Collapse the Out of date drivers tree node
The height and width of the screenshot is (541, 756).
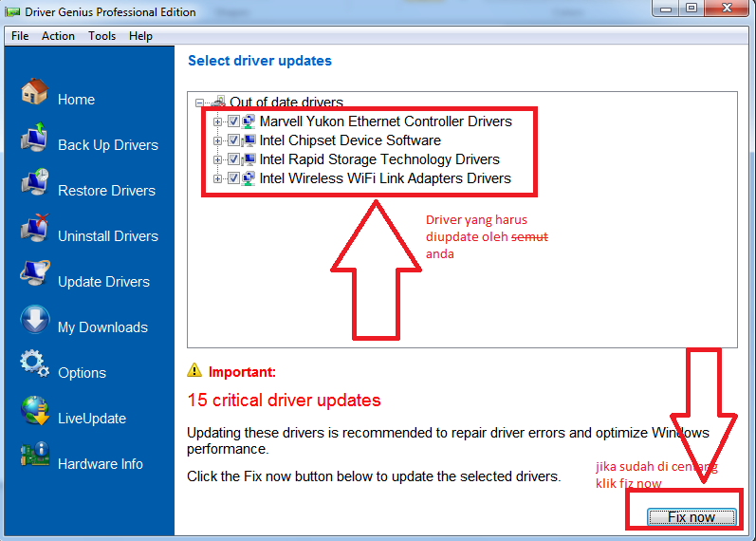click(199, 103)
